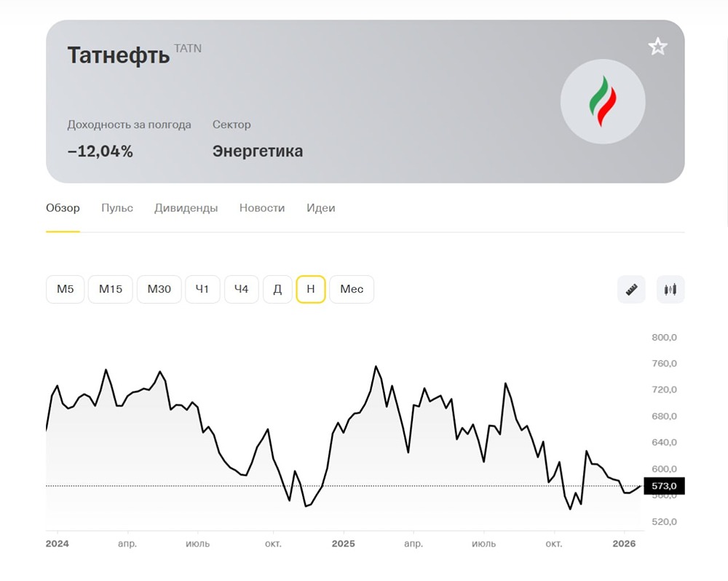Screen dimensions: 728x581
Task: Select the weekly Н timeframe
Action: click(x=311, y=289)
